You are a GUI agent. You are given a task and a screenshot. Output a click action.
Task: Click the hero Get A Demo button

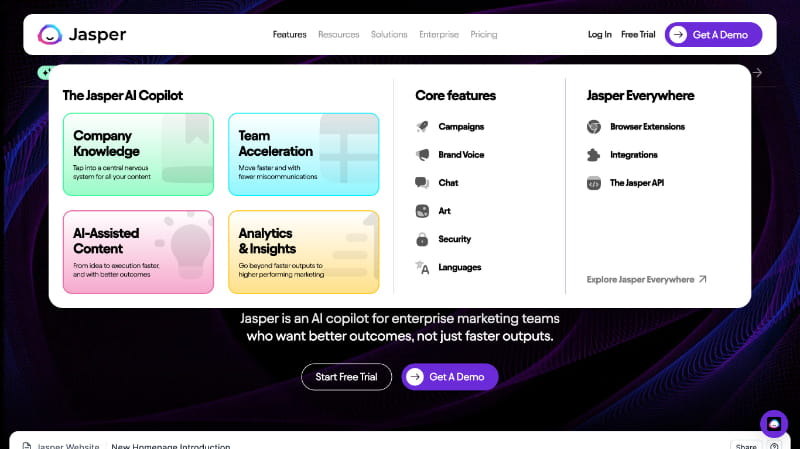(449, 377)
